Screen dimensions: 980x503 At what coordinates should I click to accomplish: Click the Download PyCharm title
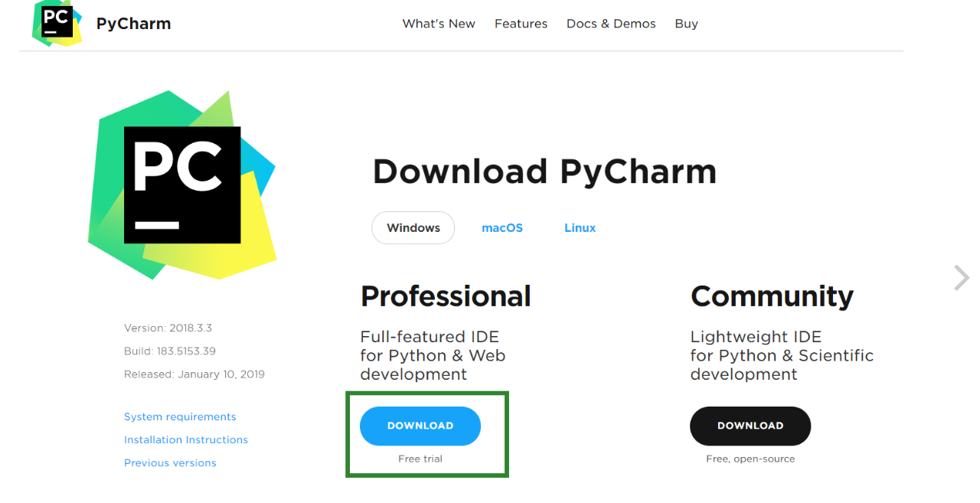[544, 172]
